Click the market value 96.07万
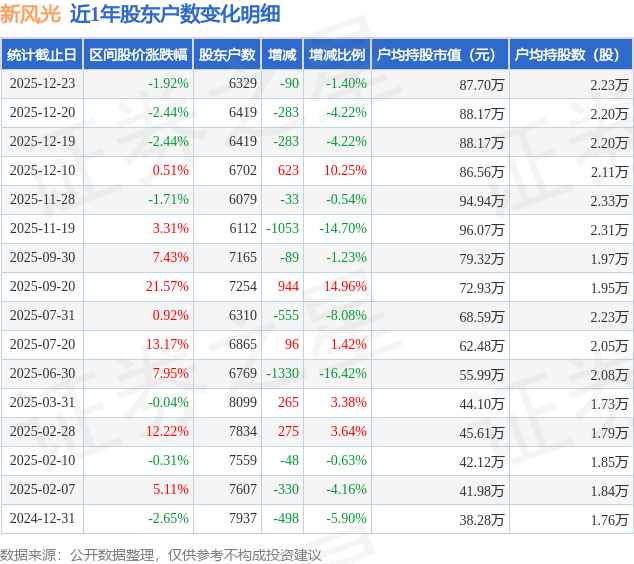 click(482, 230)
